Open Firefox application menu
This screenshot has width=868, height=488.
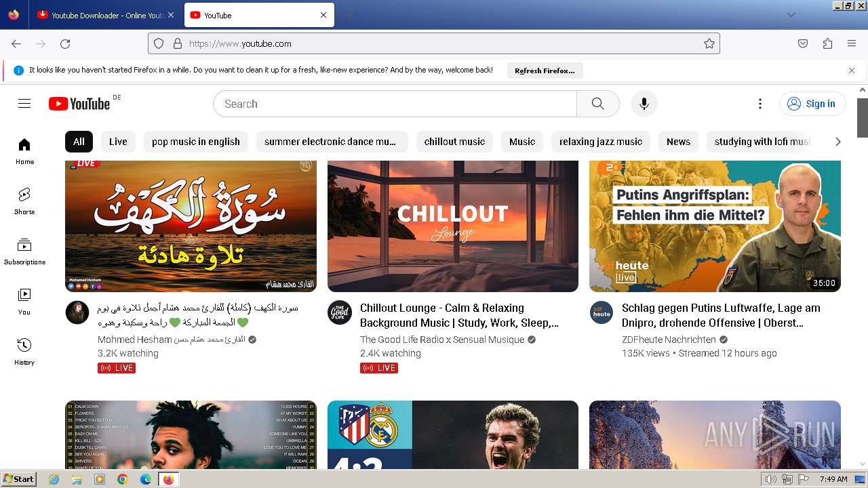[x=852, y=43]
